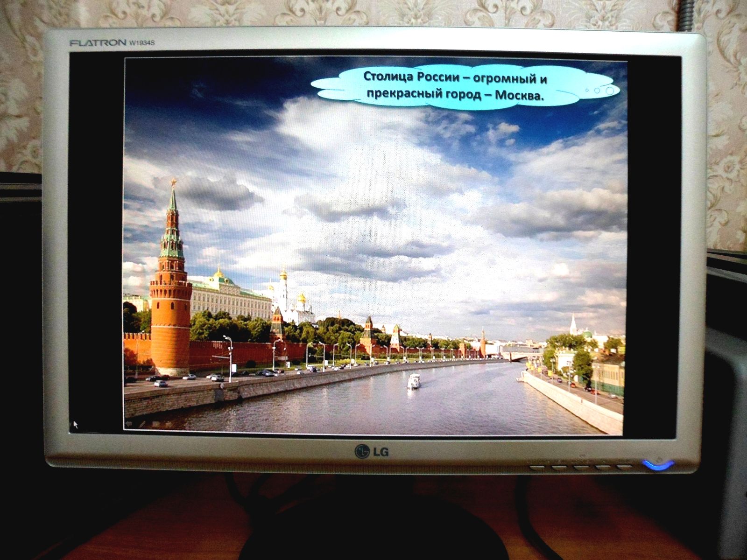This screenshot has width=747, height=560.
Task: Click the Kremlin river photo on the slide
Action: click(374, 246)
